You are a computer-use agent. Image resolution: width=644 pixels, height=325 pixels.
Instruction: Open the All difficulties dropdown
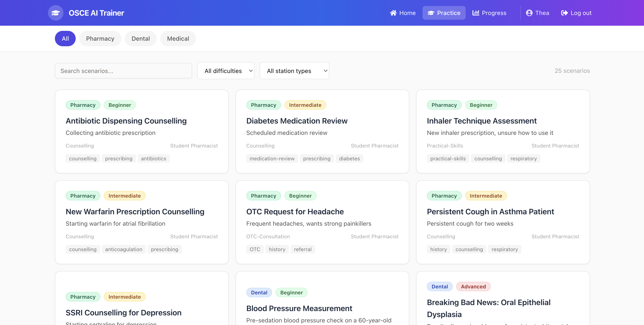226,71
